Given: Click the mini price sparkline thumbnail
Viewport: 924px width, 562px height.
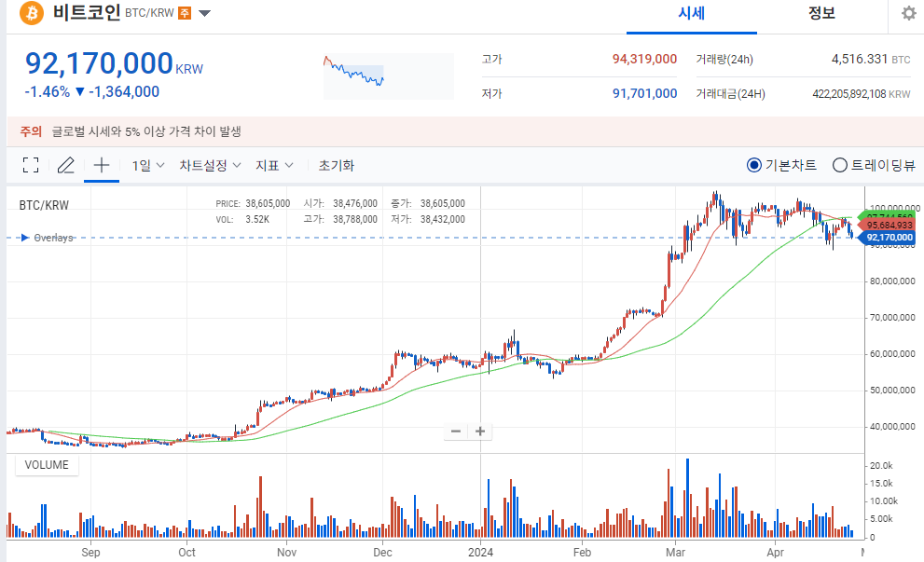Looking at the screenshot, I should pos(388,75).
